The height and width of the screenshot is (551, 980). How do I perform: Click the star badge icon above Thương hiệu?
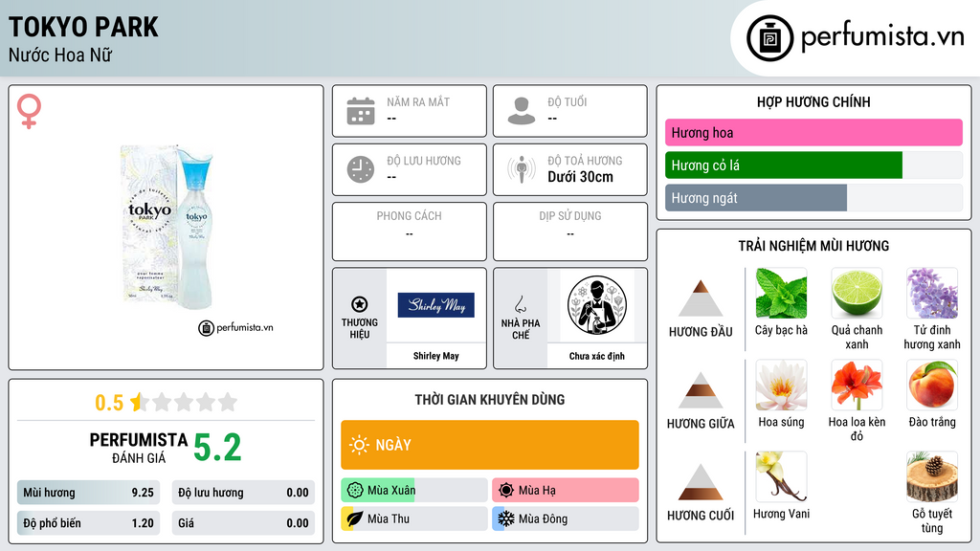coord(360,304)
